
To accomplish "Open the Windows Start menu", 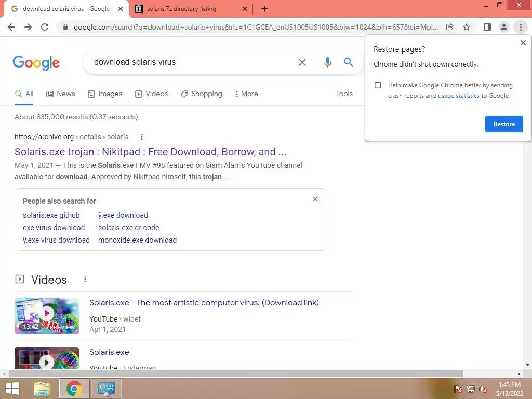I will 12,389.
